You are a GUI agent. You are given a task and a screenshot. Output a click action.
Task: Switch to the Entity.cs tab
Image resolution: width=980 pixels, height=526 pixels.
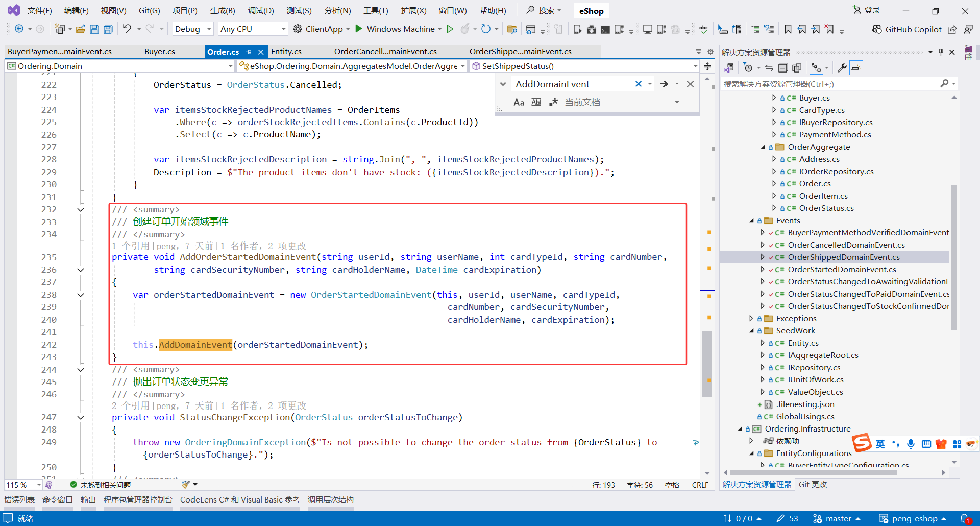click(286, 52)
